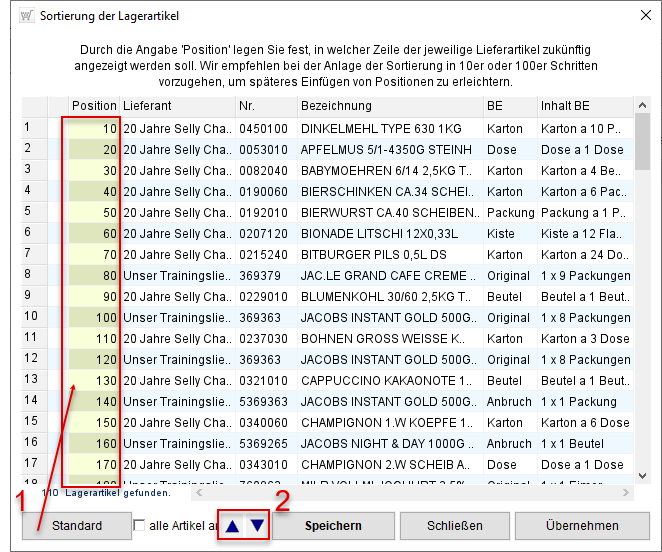662x552 pixels.
Task: Click the vertical scrollbar down arrow
Action: [x=642, y=476]
